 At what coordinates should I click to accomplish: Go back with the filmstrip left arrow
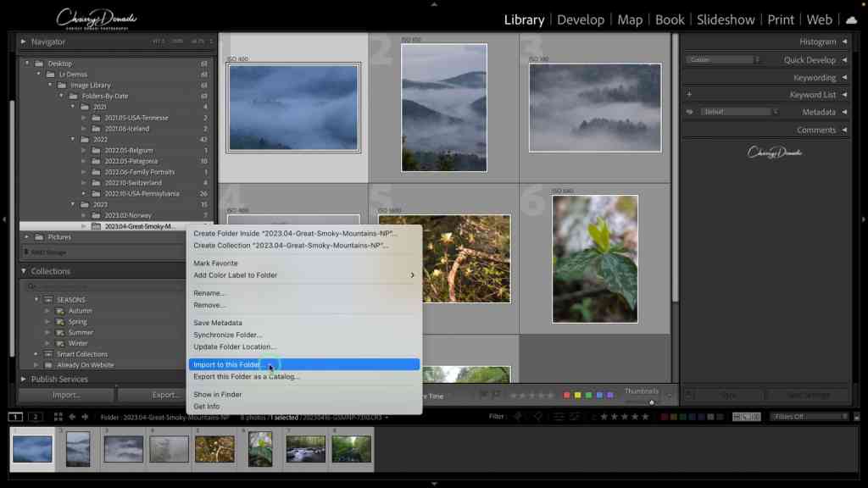72,417
